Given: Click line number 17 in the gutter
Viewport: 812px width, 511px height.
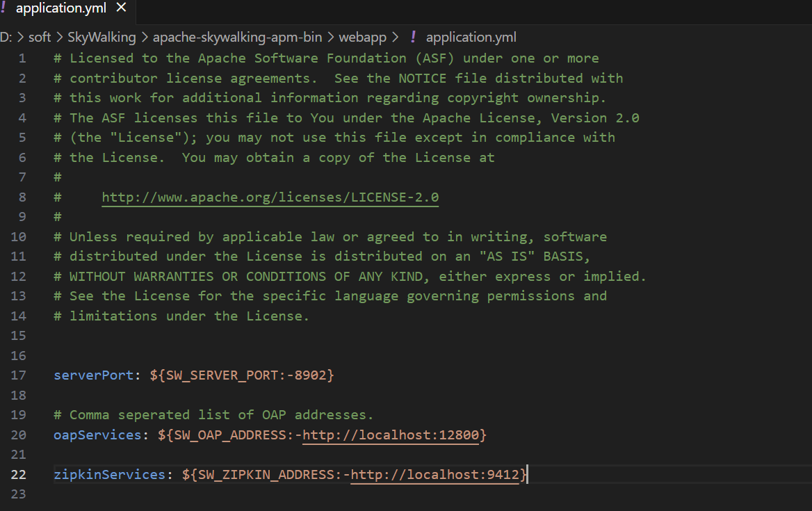Looking at the screenshot, I should 18,375.
